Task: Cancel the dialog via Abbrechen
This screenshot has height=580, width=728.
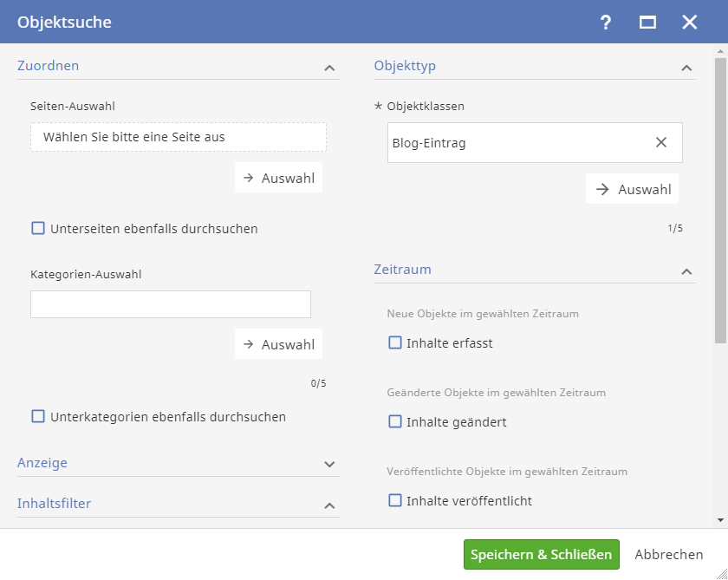Action: pos(668,554)
